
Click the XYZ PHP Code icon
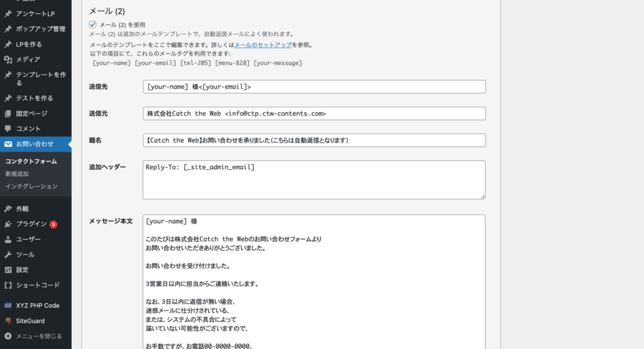[8, 306]
